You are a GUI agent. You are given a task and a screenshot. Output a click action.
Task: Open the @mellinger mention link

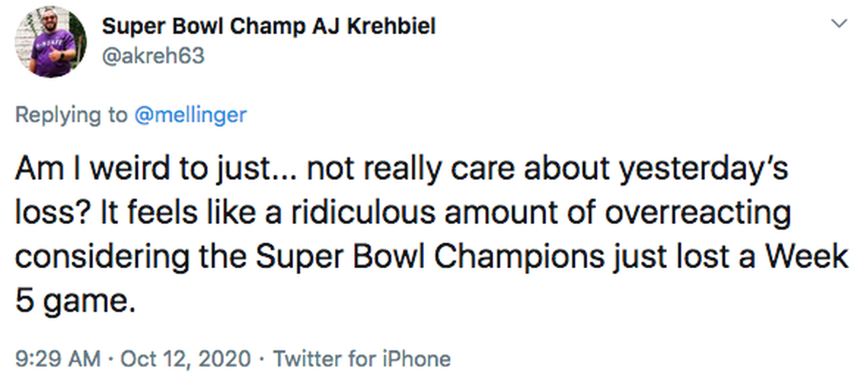pyautogui.click(x=190, y=115)
